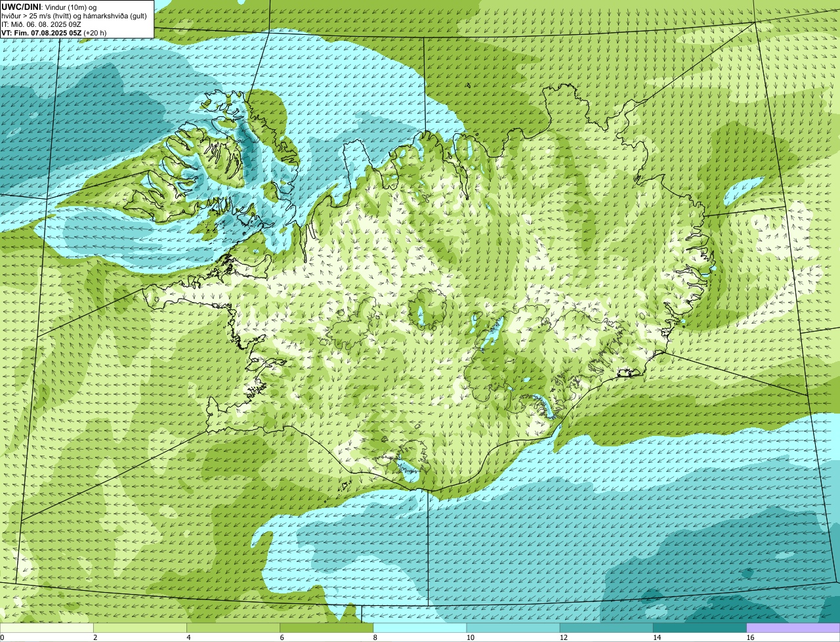Click the green 4–6 m/s legend swatch
The height and width of the screenshot is (642, 840).
233,628
